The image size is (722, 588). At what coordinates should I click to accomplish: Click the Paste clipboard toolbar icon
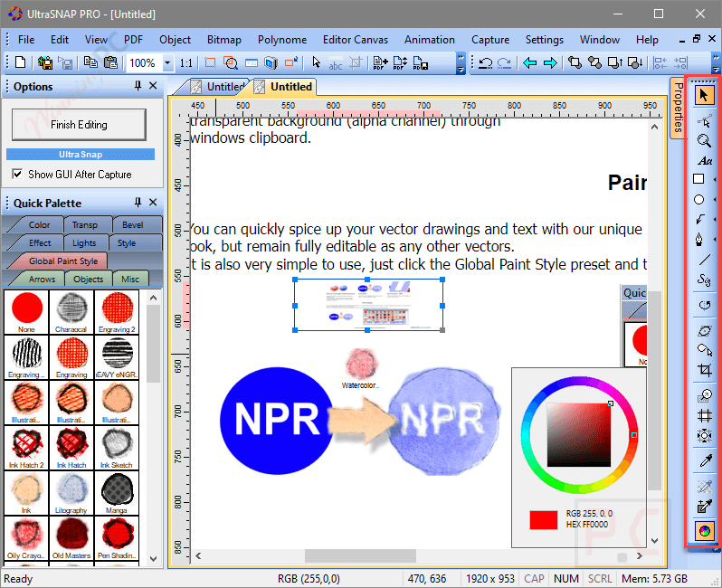[x=110, y=62]
